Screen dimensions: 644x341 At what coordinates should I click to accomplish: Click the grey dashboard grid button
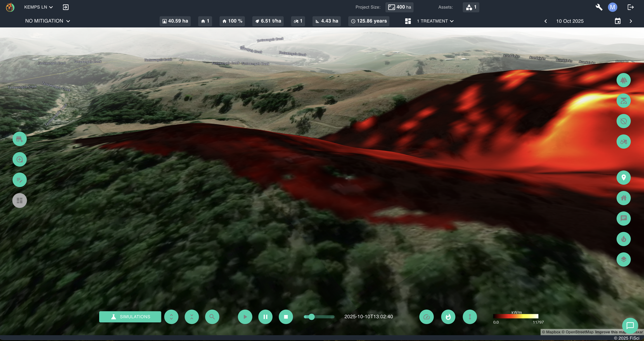[x=20, y=200]
